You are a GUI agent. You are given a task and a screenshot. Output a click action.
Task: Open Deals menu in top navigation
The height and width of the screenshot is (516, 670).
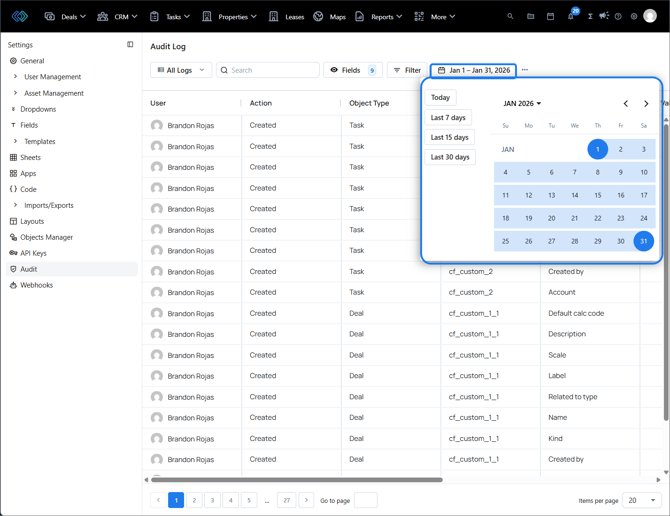pos(65,17)
